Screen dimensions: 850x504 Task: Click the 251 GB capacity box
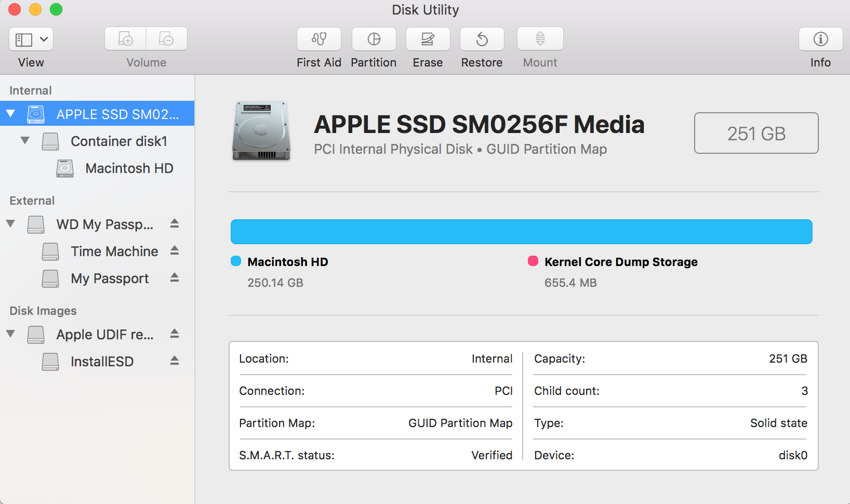click(x=756, y=133)
